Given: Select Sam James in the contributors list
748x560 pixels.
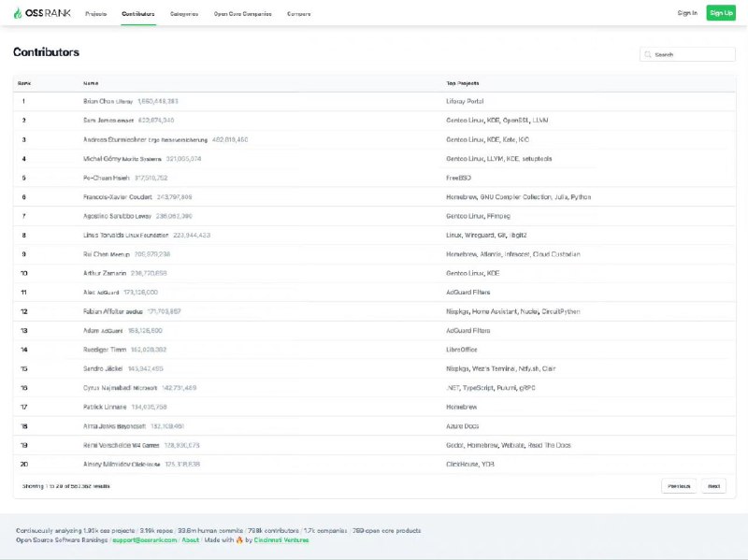Looking at the screenshot, I should 99,120.
